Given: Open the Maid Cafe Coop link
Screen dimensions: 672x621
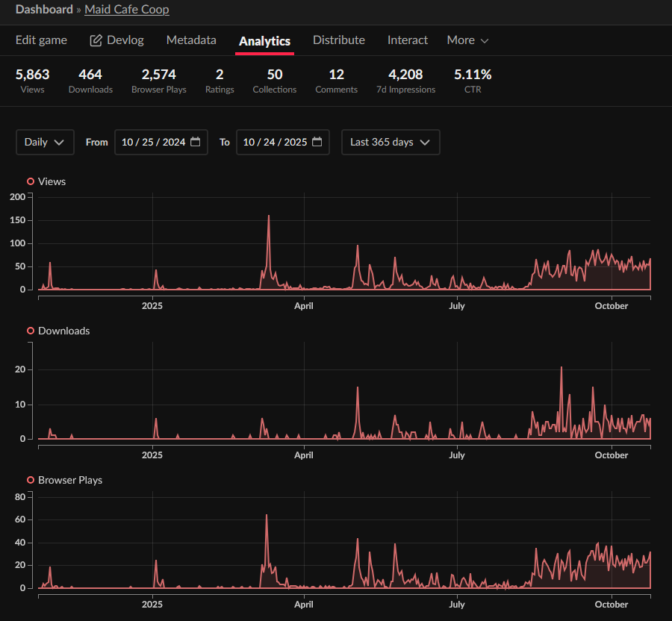Looking at the screenshot, I should click(x=127, y=10).
